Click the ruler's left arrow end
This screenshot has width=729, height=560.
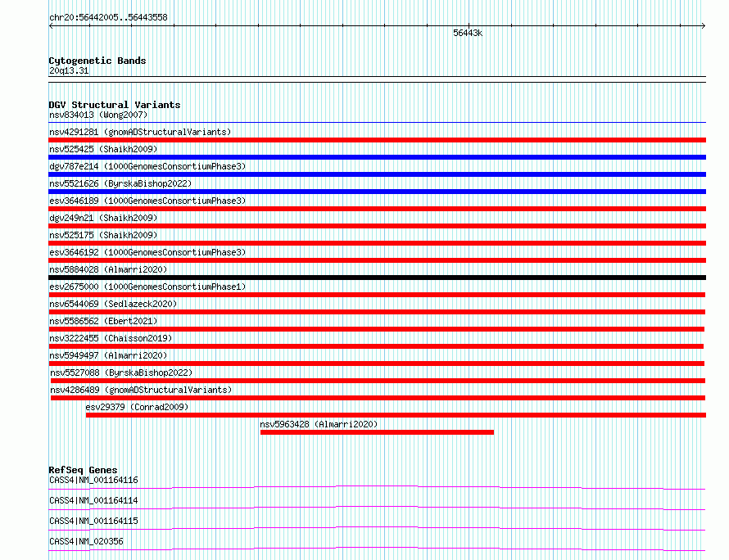(x=51, y=26)
